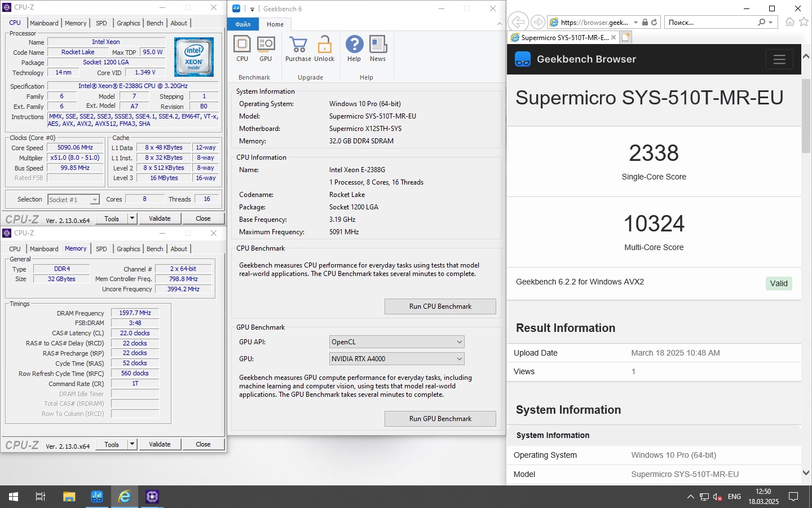This screenshot has width=812, height=508.
Task: Click the browser refresh icon
Action: 654,22
